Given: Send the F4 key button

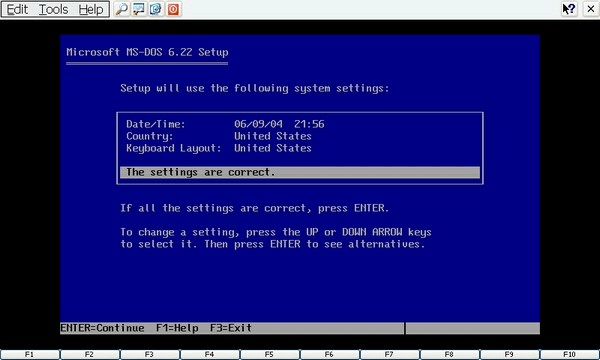Looking at the screenshot, I should point(210,355).
